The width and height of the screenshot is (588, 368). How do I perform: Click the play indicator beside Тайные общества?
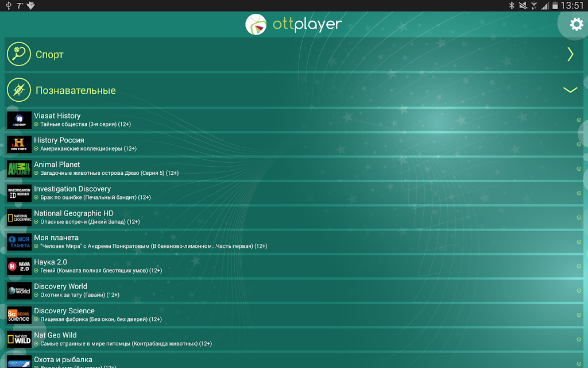tap(36, 124)
